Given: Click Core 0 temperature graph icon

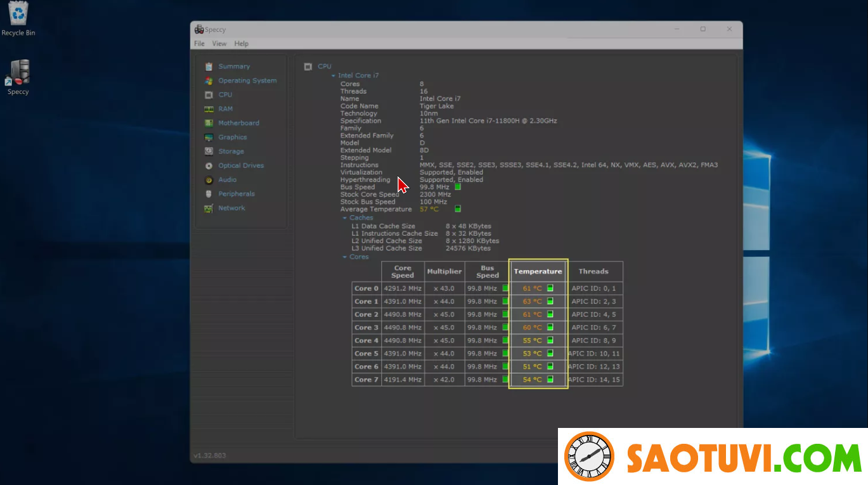Looking at the screenshot, I should pos(550,288).
